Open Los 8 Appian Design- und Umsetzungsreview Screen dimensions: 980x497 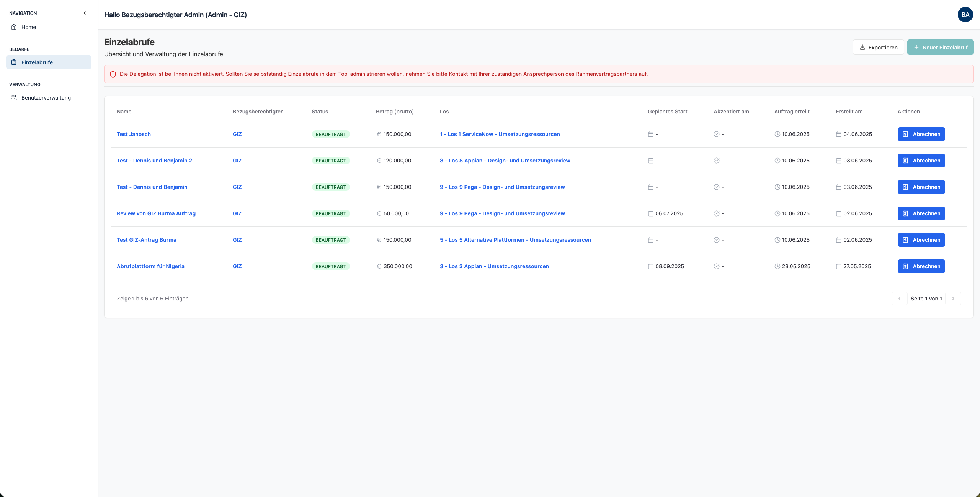(505, 161)
